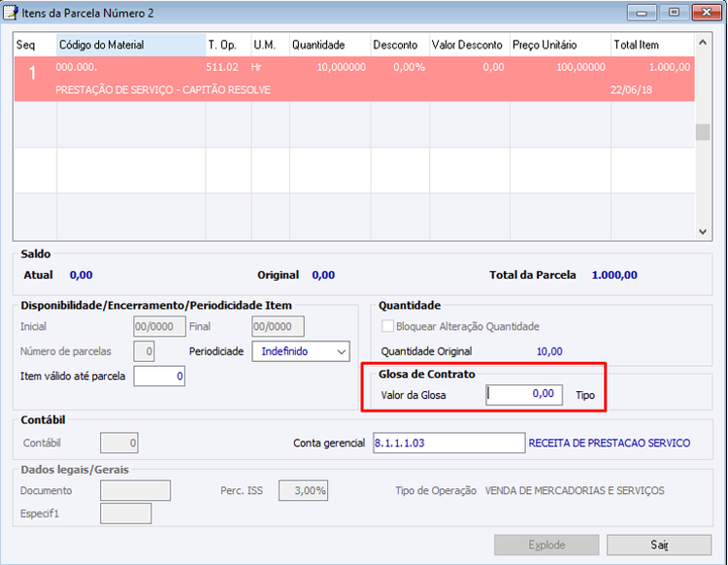Tick Bloquear Alteração Quantidade checkbox

pyautogui.click(x=387, y=326)
